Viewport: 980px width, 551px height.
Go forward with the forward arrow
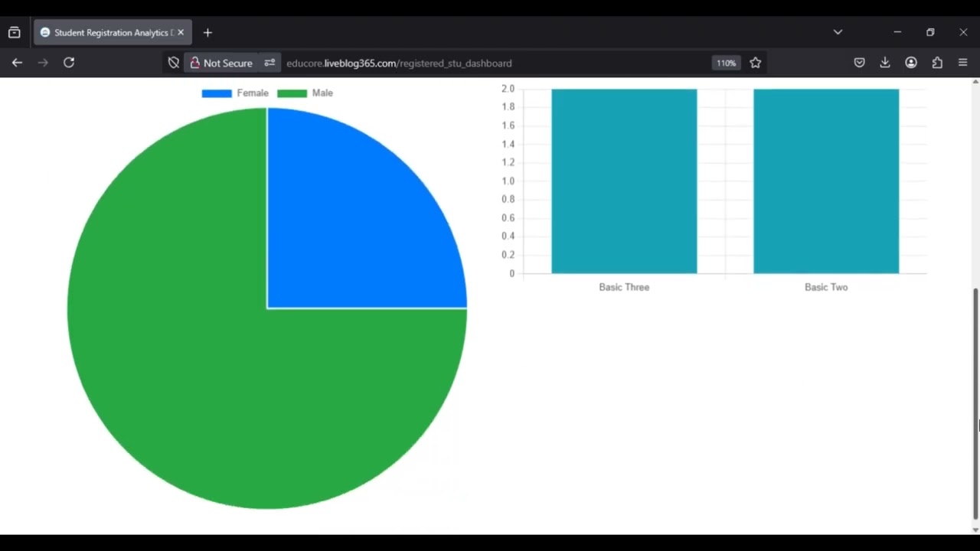click(43, 63)
